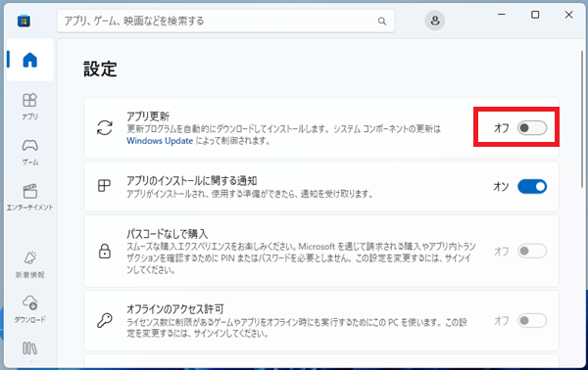Click the オフラインのアクセス許可 setting title
The width and height of the screenshot is (588, 370).
pyautogui.click(x=175, y=309)
